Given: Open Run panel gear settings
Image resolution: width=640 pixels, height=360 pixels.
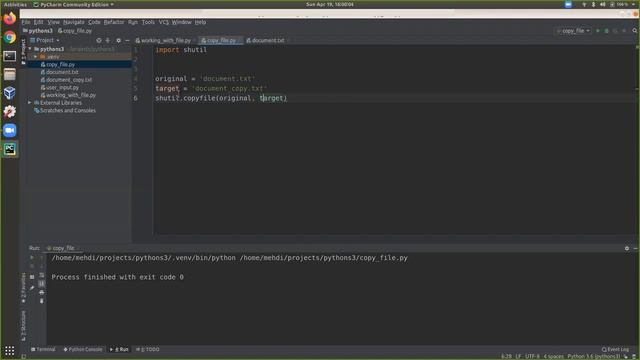Looking at the screenshot, I should click(627, 248).
